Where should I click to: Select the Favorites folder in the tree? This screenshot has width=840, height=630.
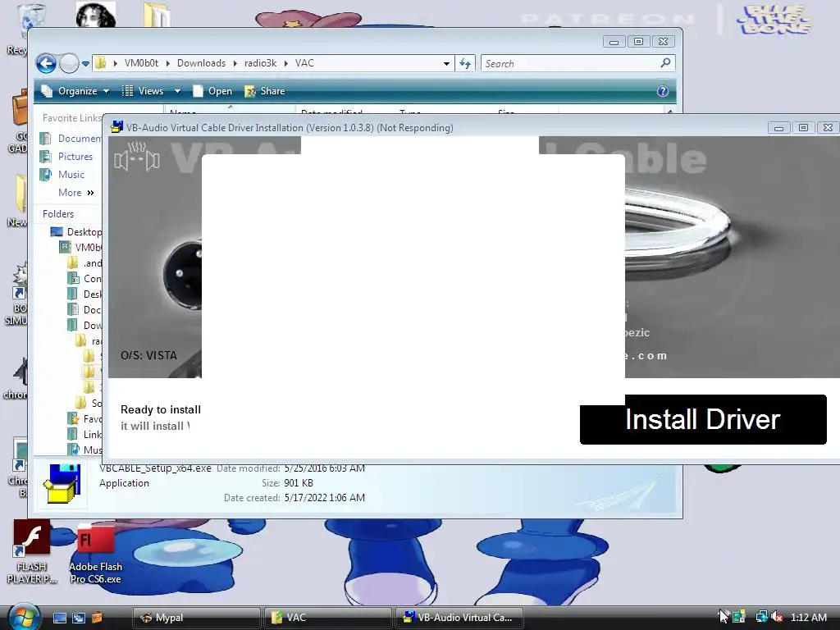85,419
